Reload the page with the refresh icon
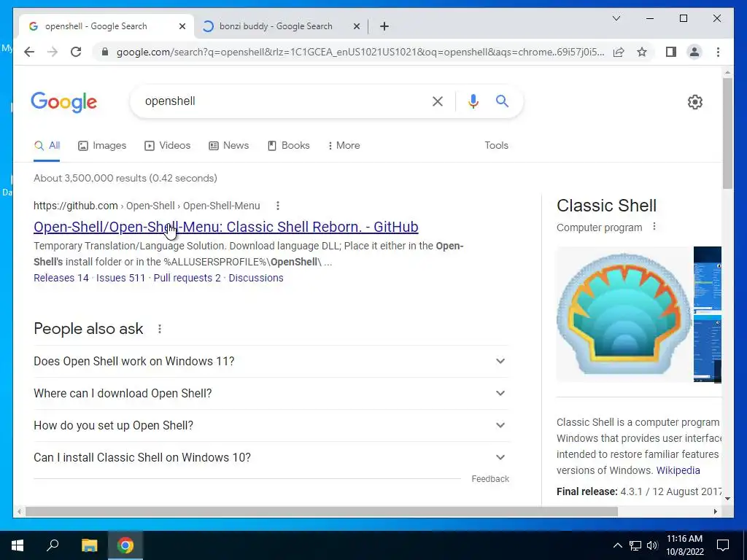The height and width of the screenshot is (560, 747). click(x=76, y=52)
